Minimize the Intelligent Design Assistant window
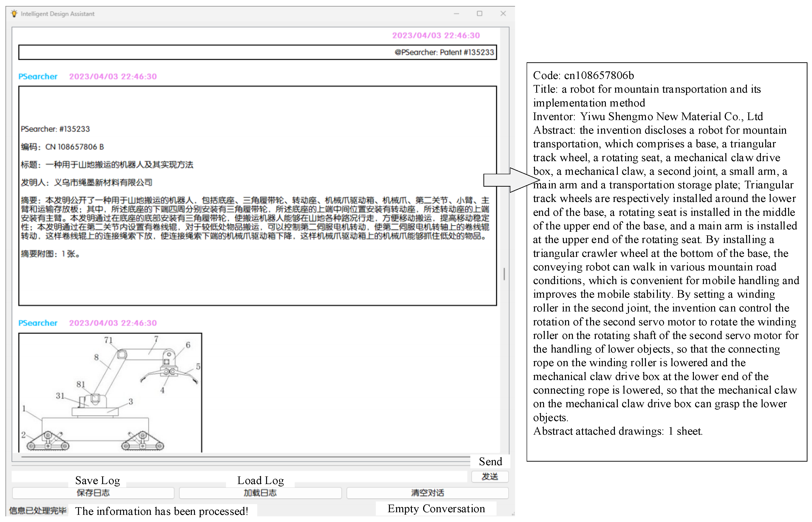The image size is (812, 522). click(x=456, y=14)
